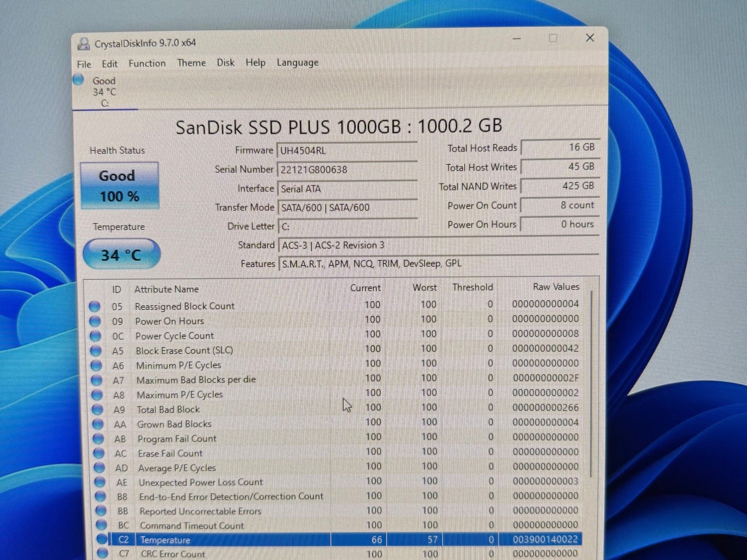
Task: Select the C: disk tab with Good status
Action: pyautogui.click(x=105, y=92)
